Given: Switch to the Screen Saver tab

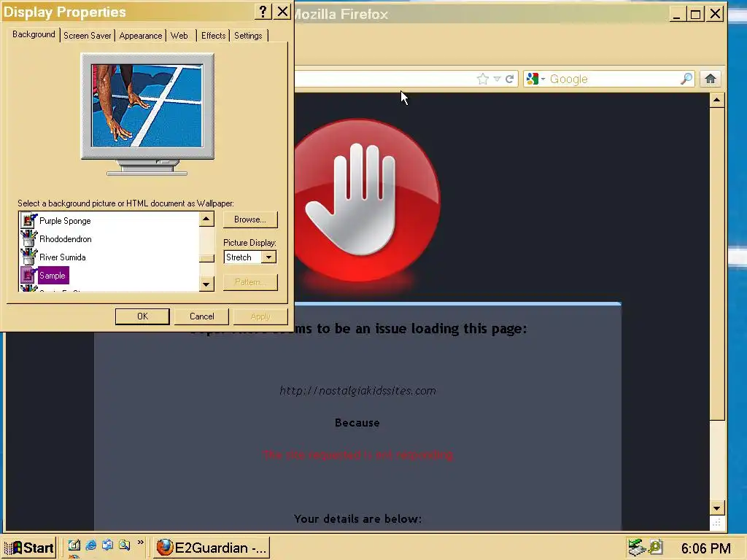Looking at the screenshot, I should pos(88,36).
